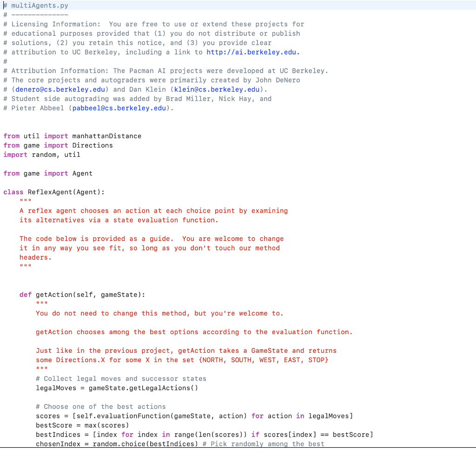Viewport: 476px width, 450px height.
Task: Click 'random.choice(bestIndices)' in the chosenIndex line
Action: click(145, 444)
